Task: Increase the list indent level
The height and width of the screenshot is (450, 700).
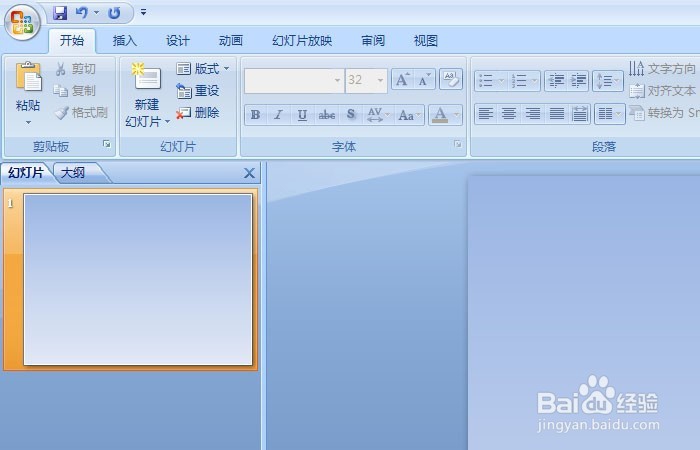Action: (x=579, y=81)
